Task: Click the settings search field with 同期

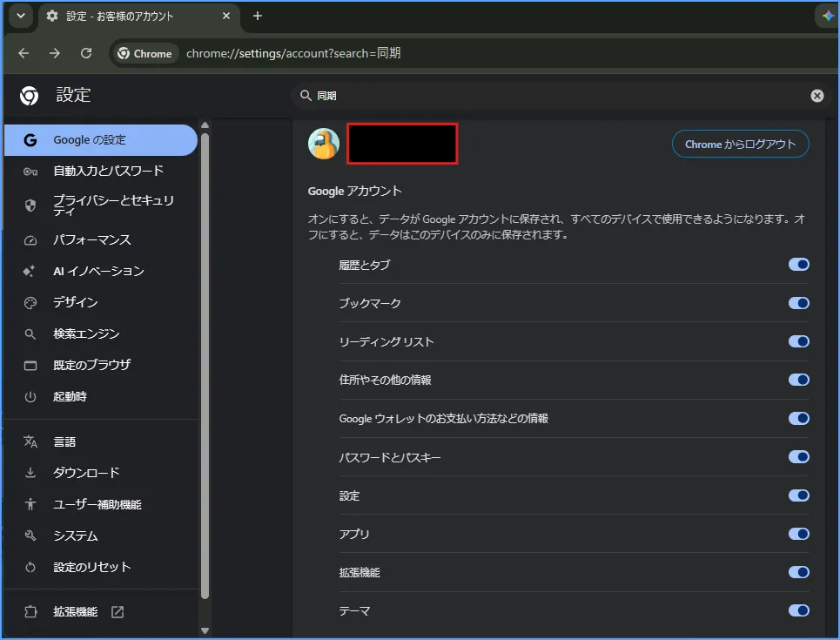Action: click(x=560, y=96)
